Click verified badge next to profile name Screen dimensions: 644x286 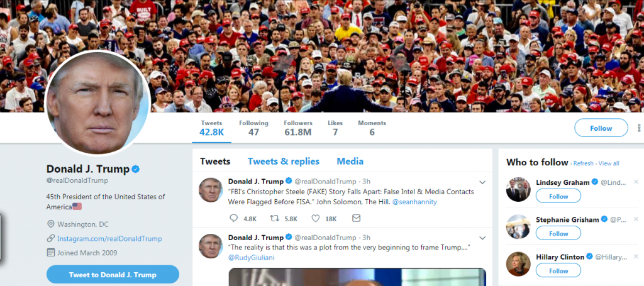136,168
